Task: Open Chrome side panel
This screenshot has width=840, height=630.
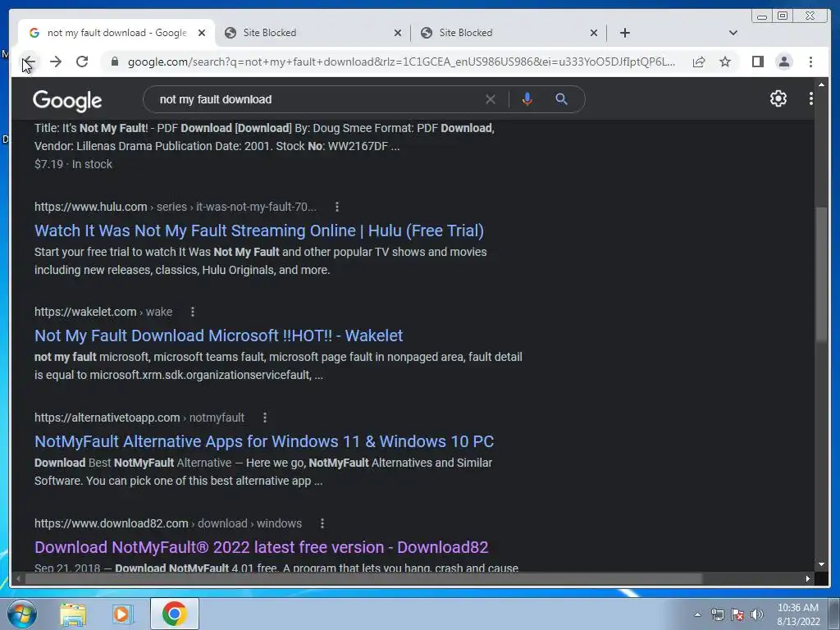Action: click(x=757, y=62)
